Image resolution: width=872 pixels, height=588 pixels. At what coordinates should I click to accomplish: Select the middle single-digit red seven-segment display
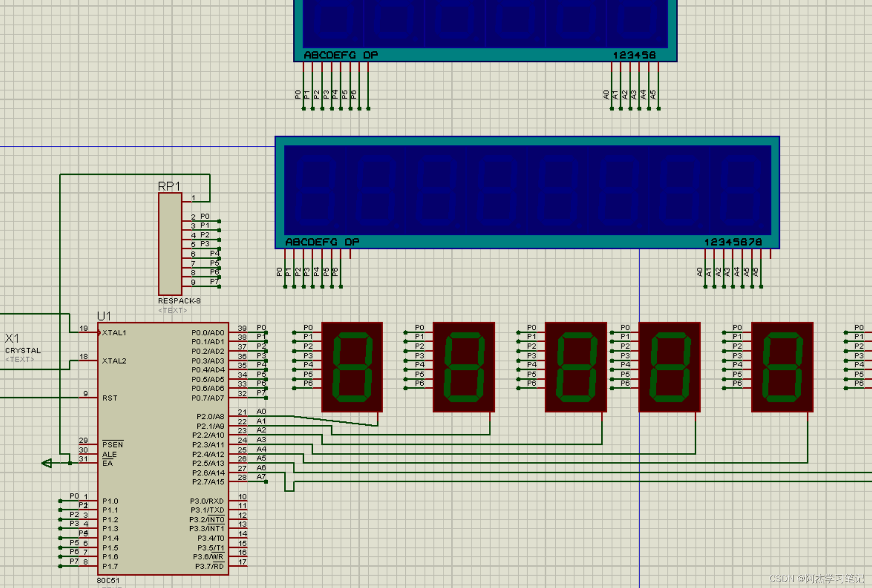coord(576,366)
